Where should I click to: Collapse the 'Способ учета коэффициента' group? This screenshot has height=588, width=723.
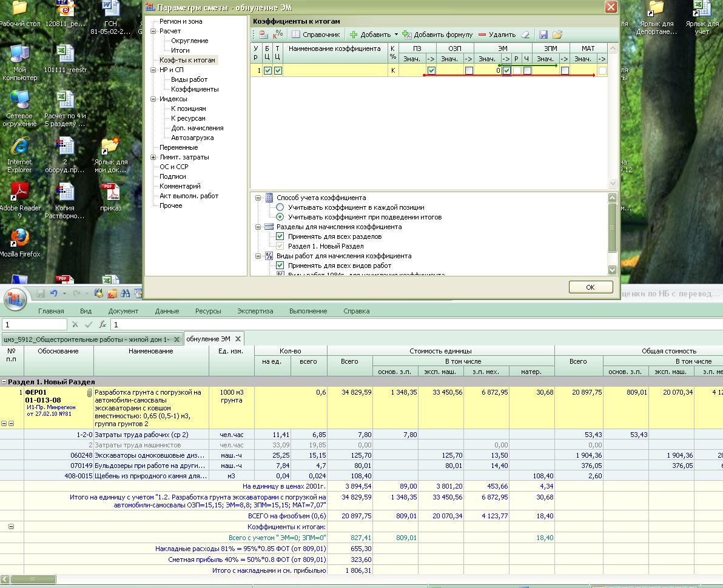click(x=258, y=198)
